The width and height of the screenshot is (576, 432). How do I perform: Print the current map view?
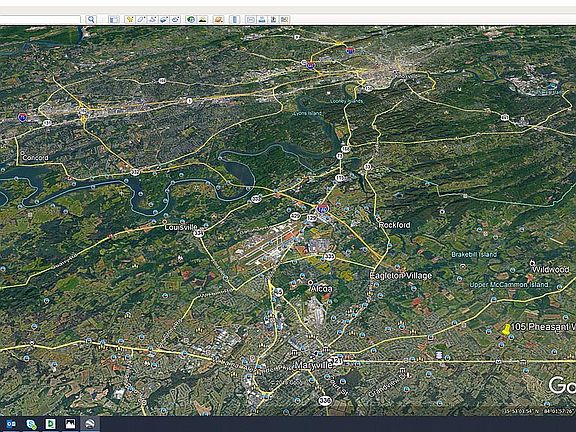click(x=262, y=19)
